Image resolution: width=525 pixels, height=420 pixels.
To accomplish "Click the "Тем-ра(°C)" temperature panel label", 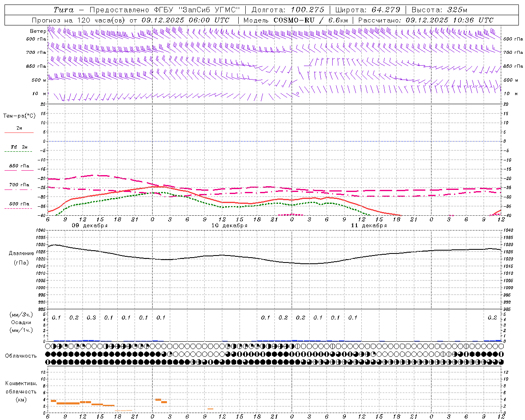I will click(x=19, y=116).
